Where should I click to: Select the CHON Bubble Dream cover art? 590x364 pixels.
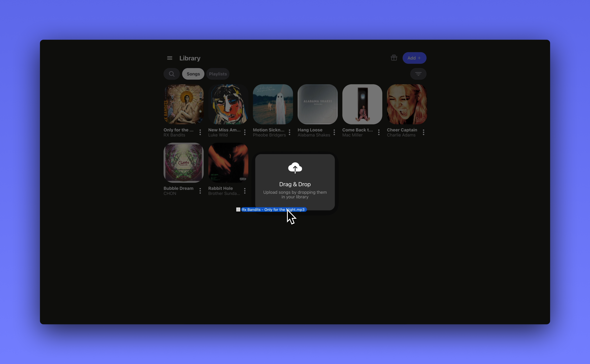183,163
